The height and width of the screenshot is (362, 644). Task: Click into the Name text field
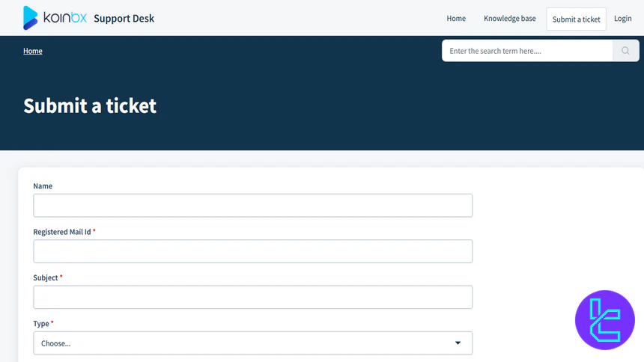coord(252,206)
